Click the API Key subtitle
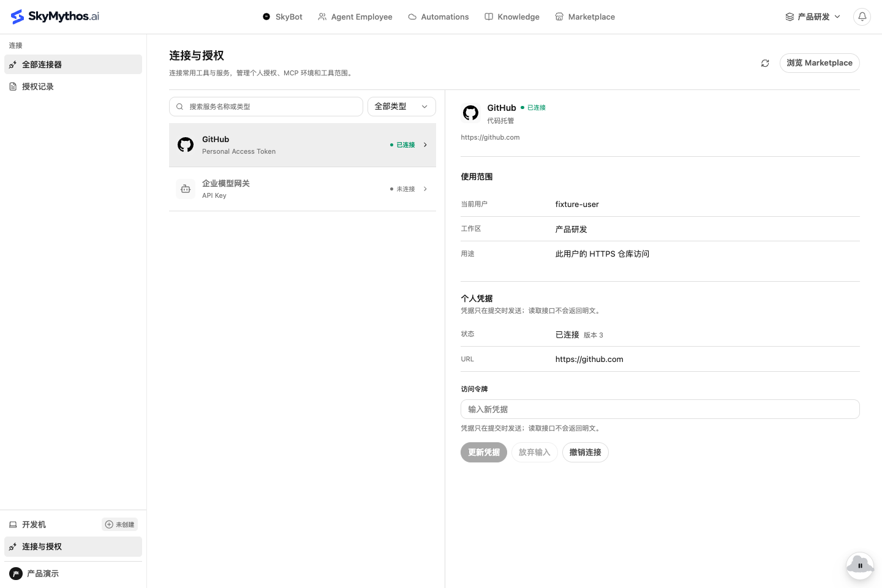 [x=214, y=195]
